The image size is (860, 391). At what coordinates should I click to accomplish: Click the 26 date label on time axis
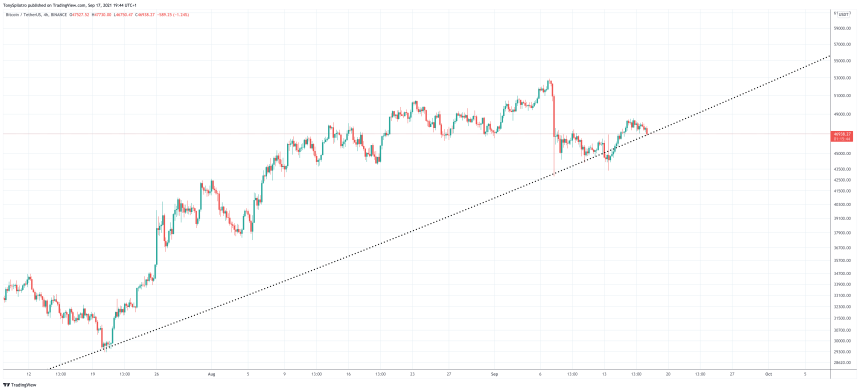pyautogui.click(x=156, y=373)
